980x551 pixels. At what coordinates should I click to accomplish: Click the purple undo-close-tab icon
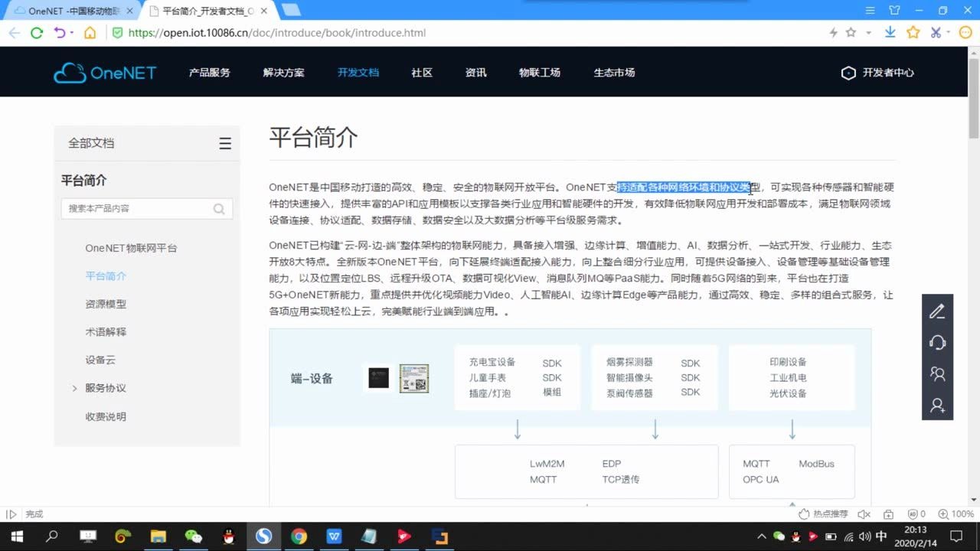[59, 33]
